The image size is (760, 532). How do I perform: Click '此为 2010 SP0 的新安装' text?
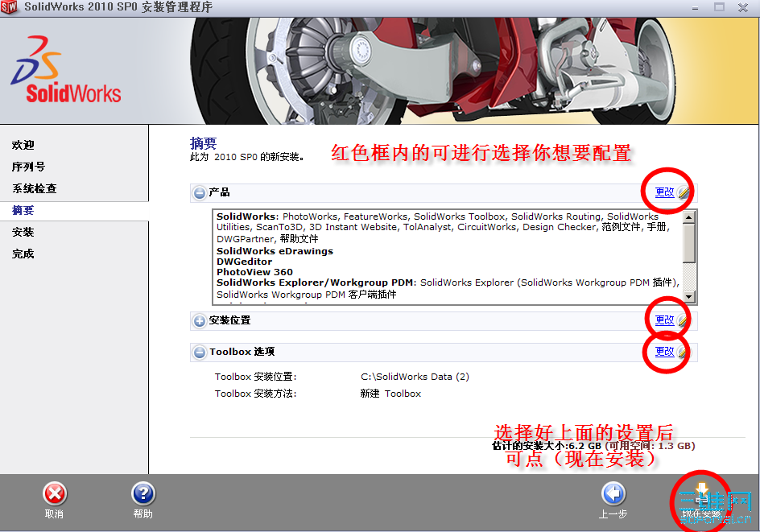[x=246, y=157]
